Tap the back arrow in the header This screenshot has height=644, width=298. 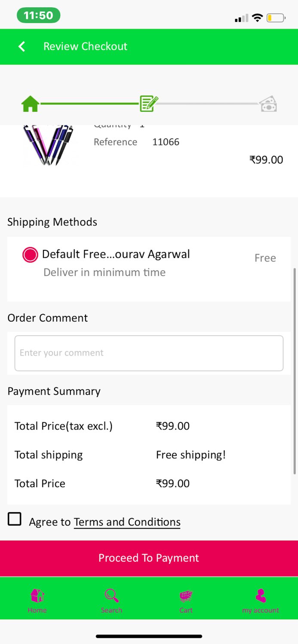click(x=22, y=46)
